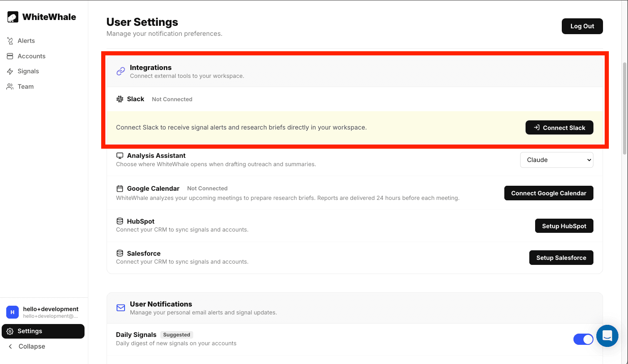Open the chat support bubble
The image size is (628, 364).
tap(607, 336)
